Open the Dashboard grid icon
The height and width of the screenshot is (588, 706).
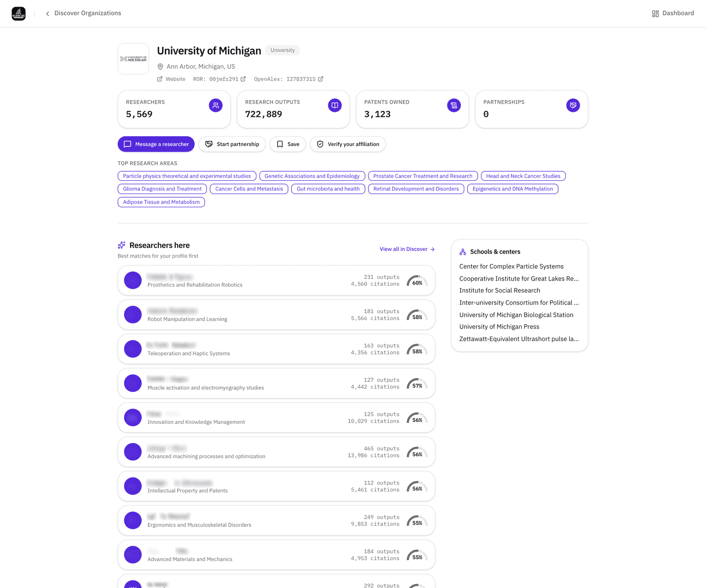655,14
